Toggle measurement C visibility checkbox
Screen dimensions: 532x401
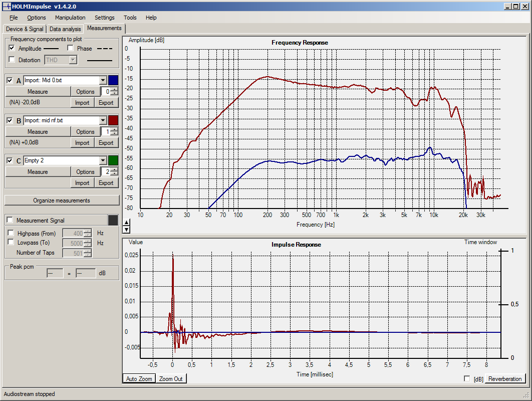10,160
